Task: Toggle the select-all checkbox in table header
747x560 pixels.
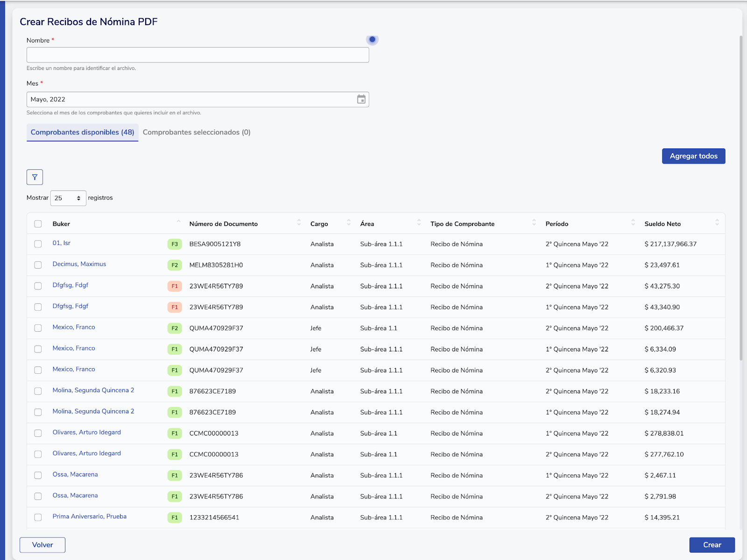Action: [38, 224]
